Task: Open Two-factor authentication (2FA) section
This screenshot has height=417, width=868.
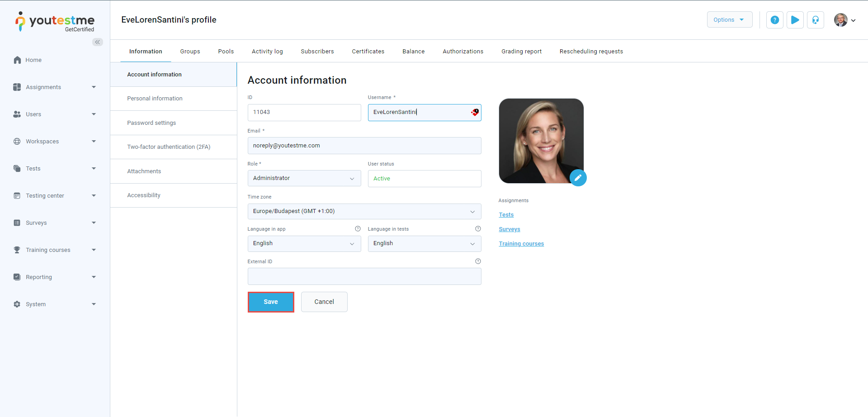Action: point(174,147)
